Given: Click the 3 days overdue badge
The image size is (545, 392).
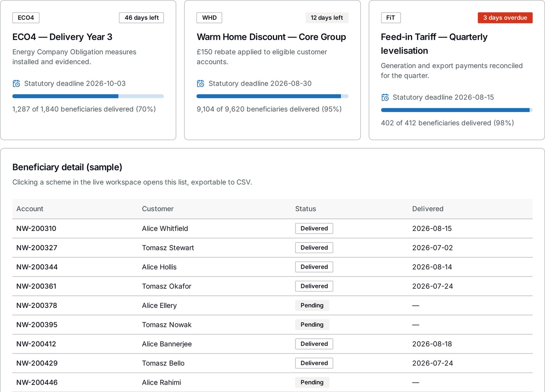Looking at the screenshot, I should pyautogui.click(x=505, y=18).
